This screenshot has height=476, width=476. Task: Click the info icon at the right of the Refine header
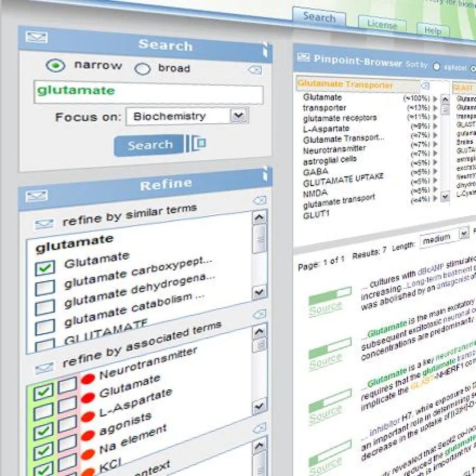pyautogui.click(x=265, y=173)
